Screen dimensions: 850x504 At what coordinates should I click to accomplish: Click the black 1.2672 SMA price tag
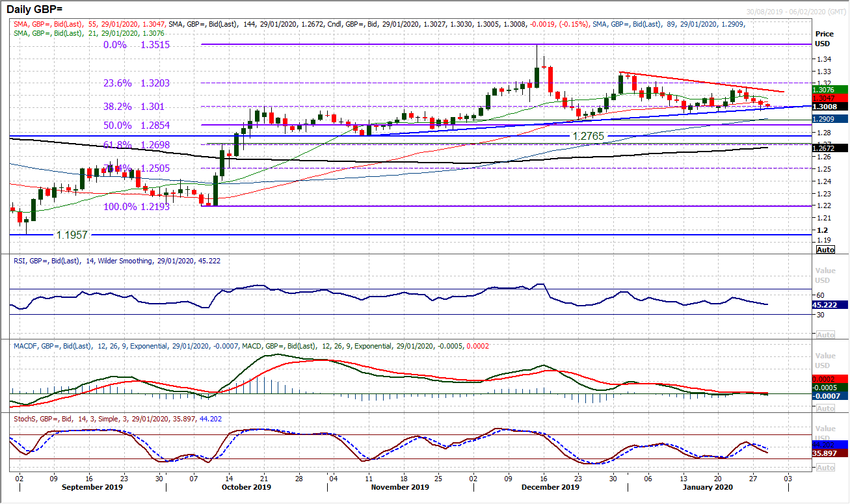coord(830,148)
